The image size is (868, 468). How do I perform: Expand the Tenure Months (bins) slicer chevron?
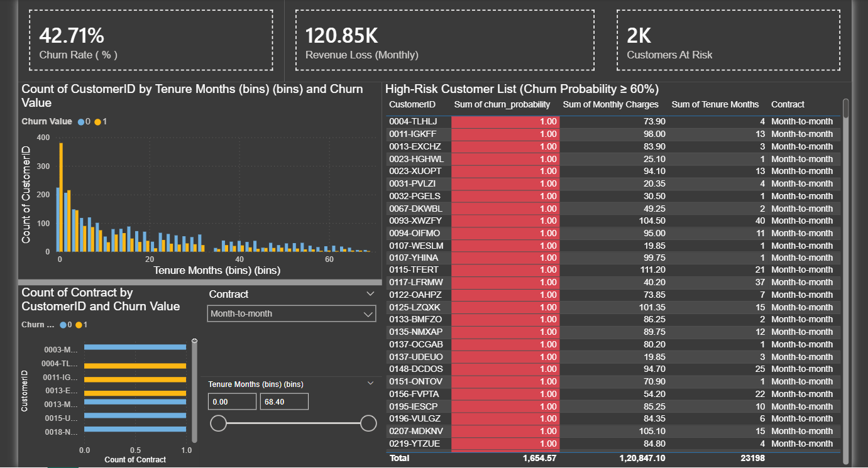tap(371, 383)
